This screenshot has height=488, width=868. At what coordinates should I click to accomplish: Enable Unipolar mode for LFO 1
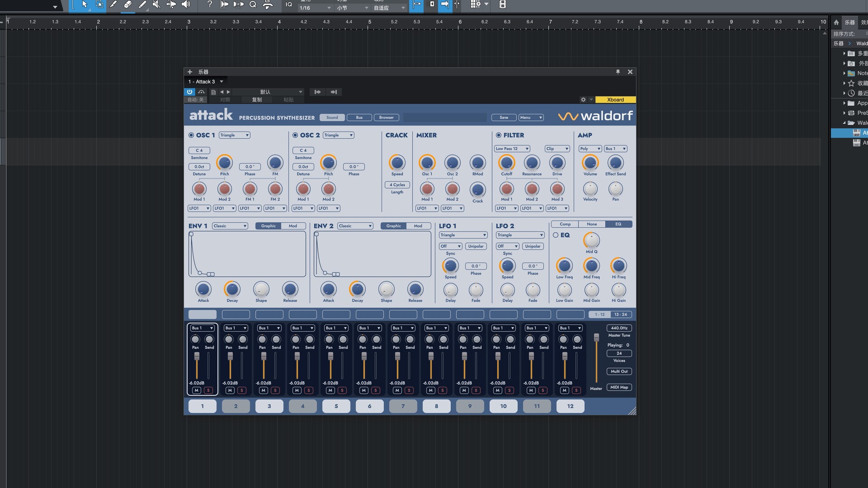point(476,246)
